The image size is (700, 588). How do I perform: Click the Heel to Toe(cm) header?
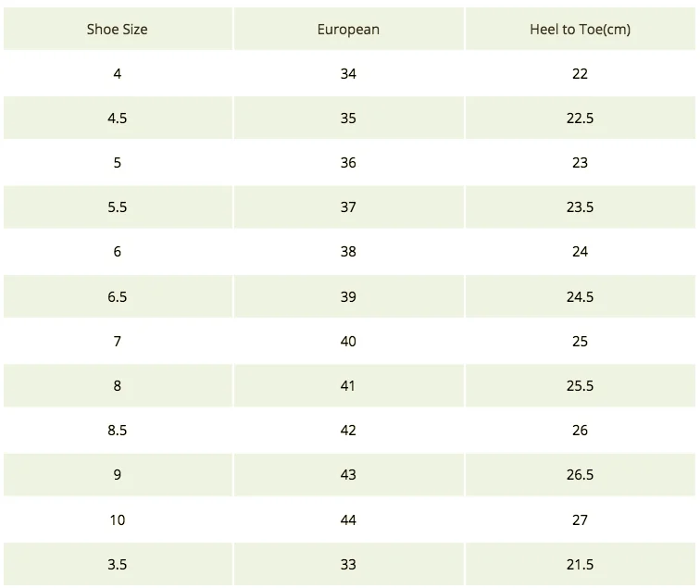(580, 29)
